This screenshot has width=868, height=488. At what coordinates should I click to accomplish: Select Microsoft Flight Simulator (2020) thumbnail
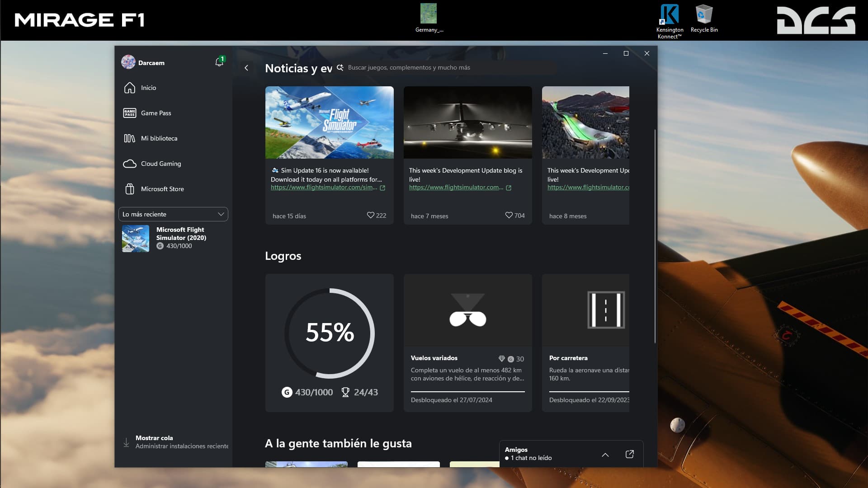click(136, 238)
